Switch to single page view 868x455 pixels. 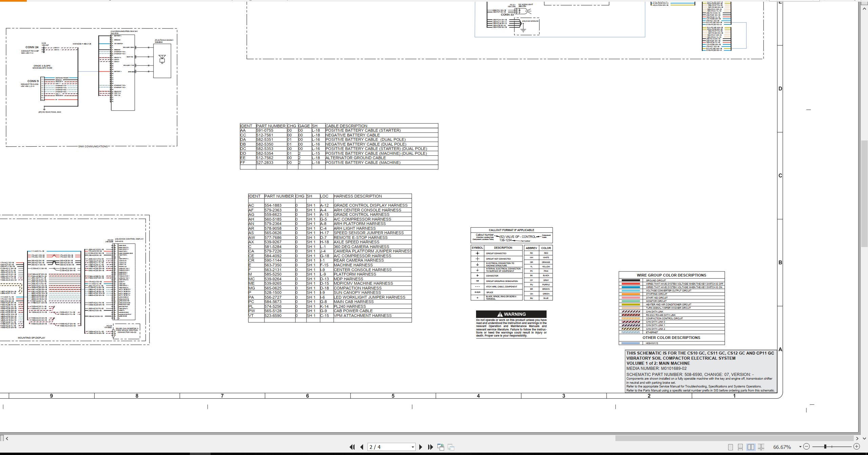click(730, 447)
